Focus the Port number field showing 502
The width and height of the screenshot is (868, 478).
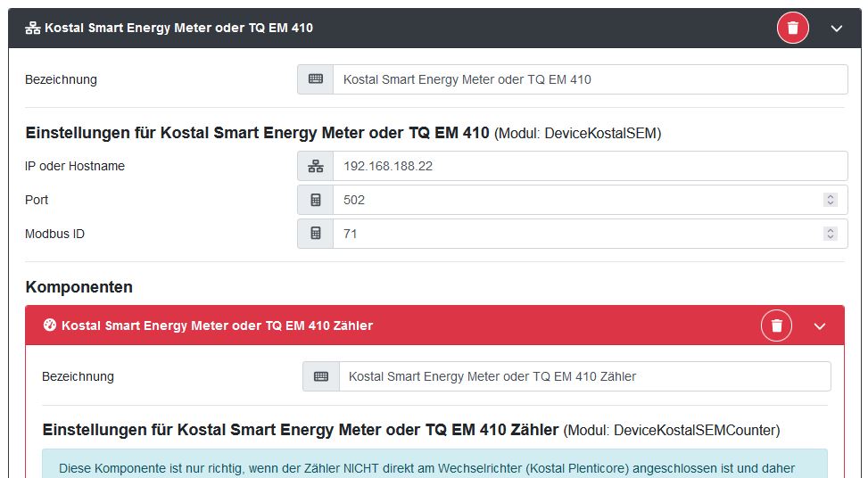click(x=571, y=200)
